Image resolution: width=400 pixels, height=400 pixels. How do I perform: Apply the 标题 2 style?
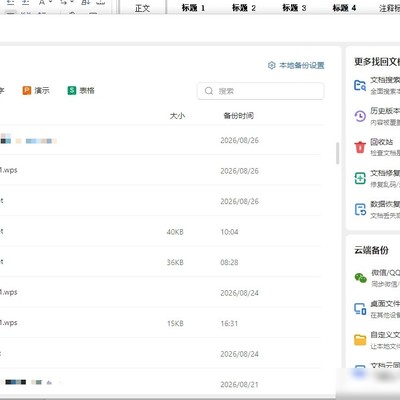click(243, 8)
